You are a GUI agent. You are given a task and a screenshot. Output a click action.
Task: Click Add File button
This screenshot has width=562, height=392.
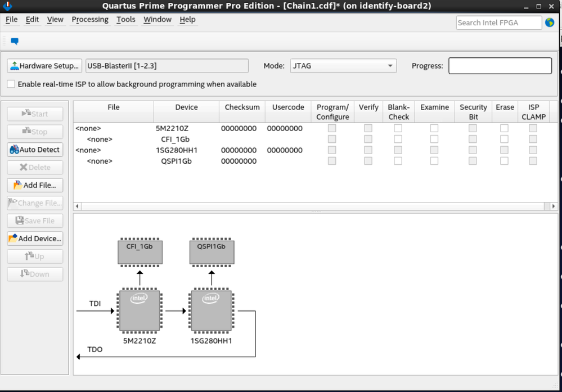(35, 185)
